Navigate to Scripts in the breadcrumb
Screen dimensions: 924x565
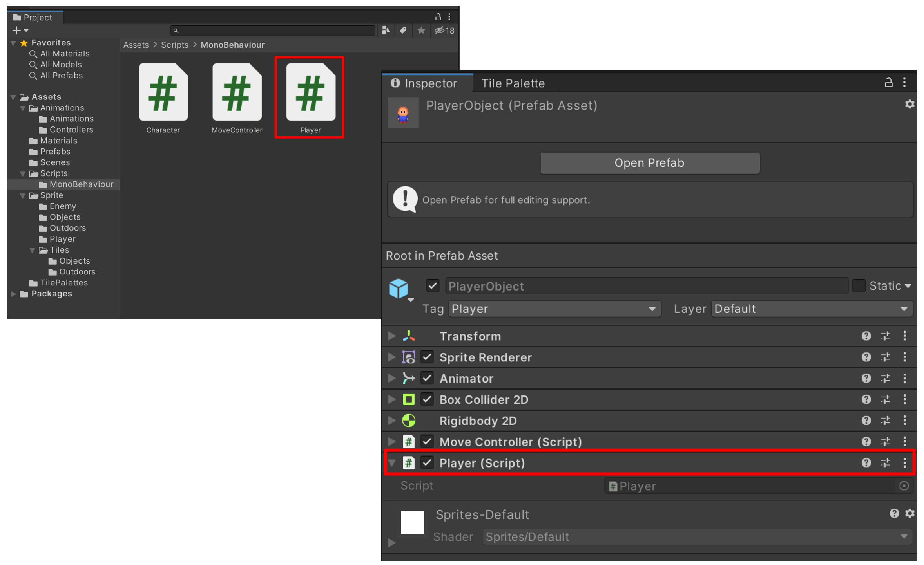tap(174, 45)
